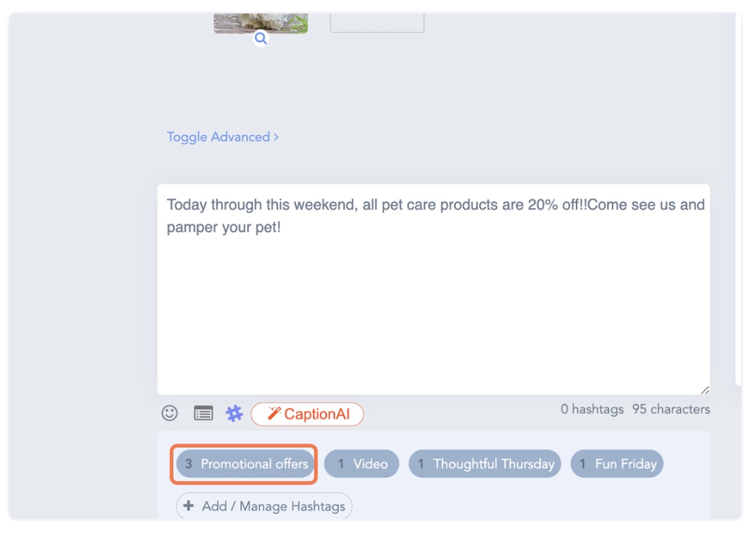Image resolution: width=756 pixels, height=536 pixels.
Task: Click the blue hashtag icon below caption
Action: [235, 413]
